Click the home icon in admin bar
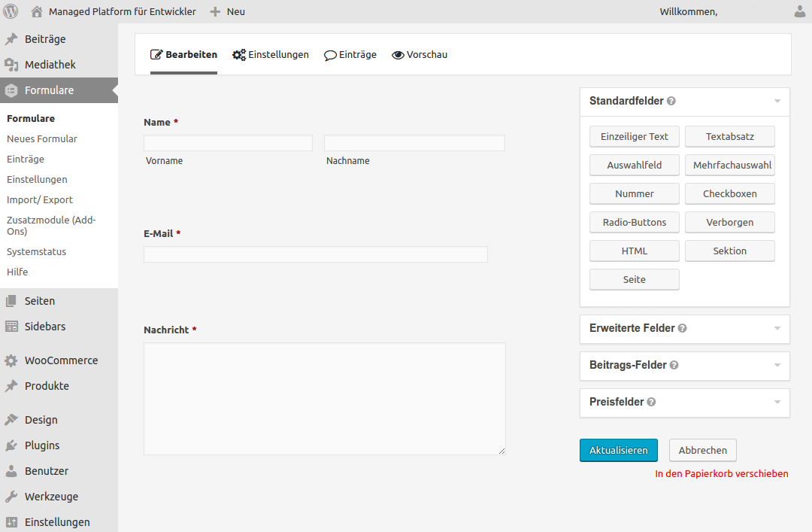Image resolution: width=812 pixels, height=532 pixels. 36,11
